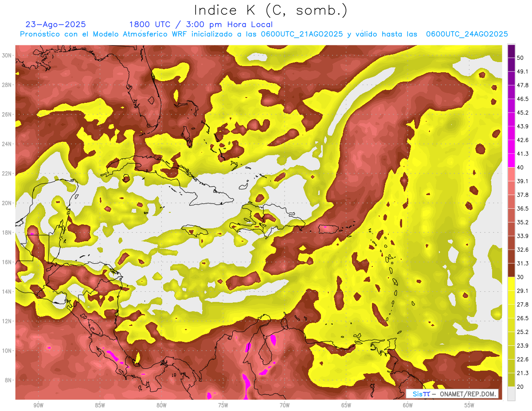Click the '30N' latitude axis label
Screen dimensions: 532x411
[7, 55]
